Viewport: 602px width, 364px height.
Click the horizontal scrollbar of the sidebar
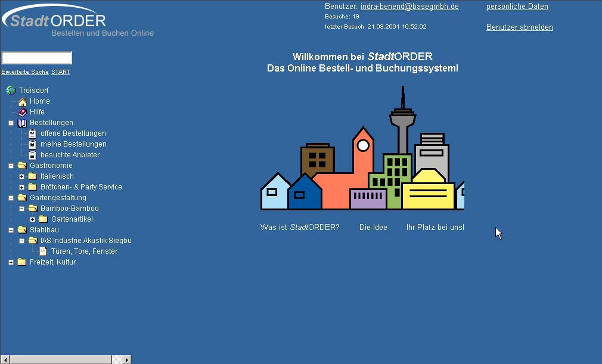point(60,359)
